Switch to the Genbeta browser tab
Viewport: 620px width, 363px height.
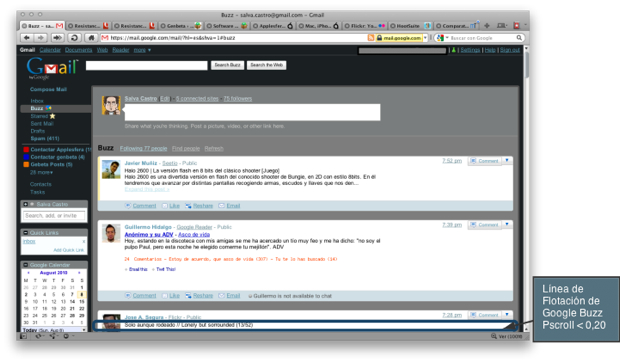[181, 26]
